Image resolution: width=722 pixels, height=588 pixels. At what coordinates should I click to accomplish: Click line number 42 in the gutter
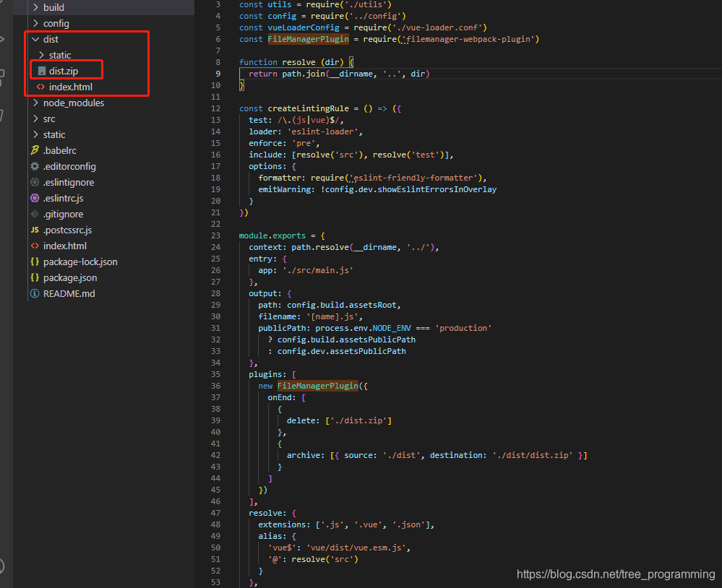tap(215, 455)
